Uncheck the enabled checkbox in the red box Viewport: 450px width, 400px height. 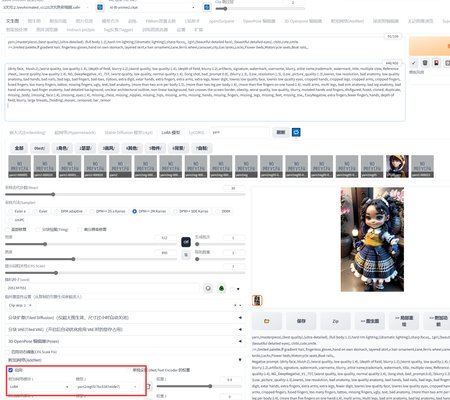pos(11,370)
